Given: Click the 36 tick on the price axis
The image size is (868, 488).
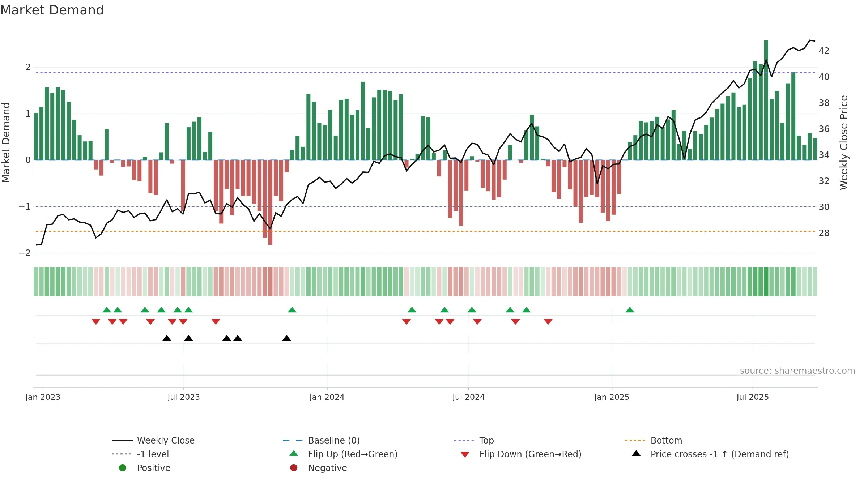Looking at the screenshot, I should (824, 129).
